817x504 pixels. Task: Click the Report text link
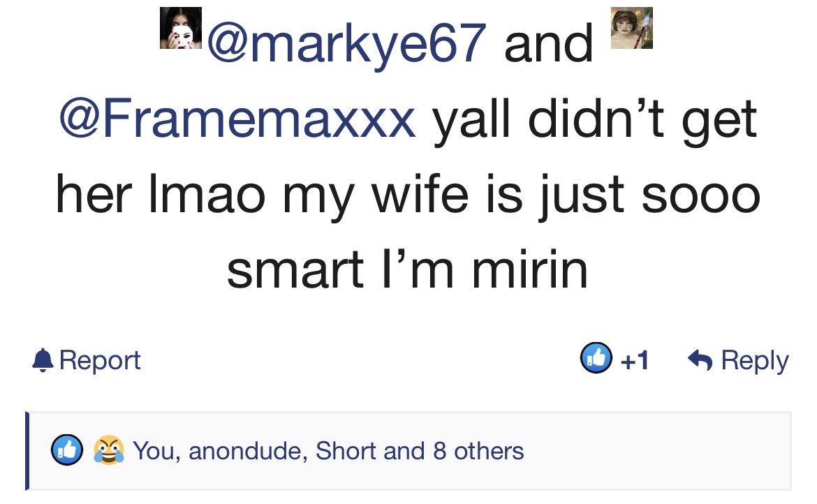(x=100, y=360)
